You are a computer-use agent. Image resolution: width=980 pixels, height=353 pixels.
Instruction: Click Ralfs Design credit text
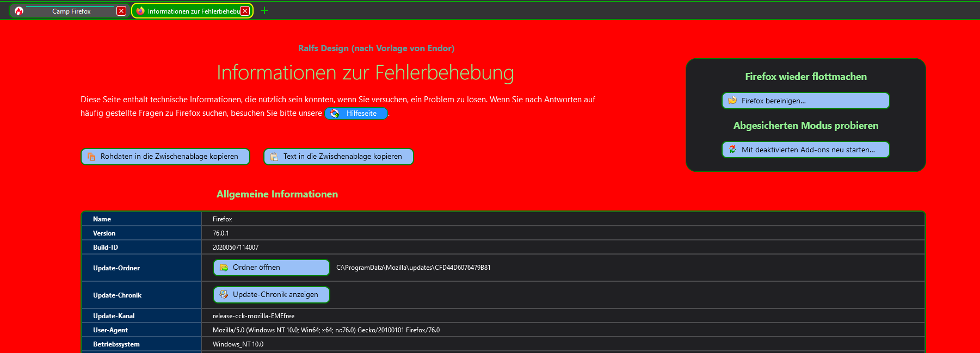click(376, 48)
